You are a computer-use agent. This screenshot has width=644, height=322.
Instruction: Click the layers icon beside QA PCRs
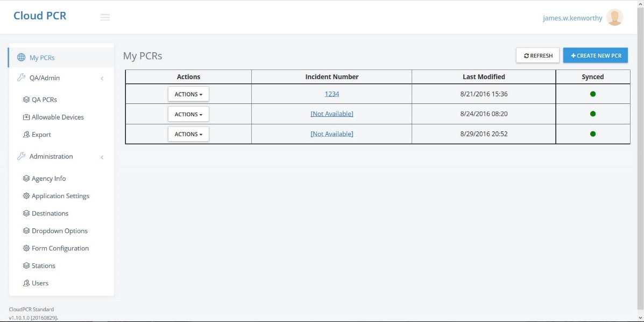(x=26, y=100)
